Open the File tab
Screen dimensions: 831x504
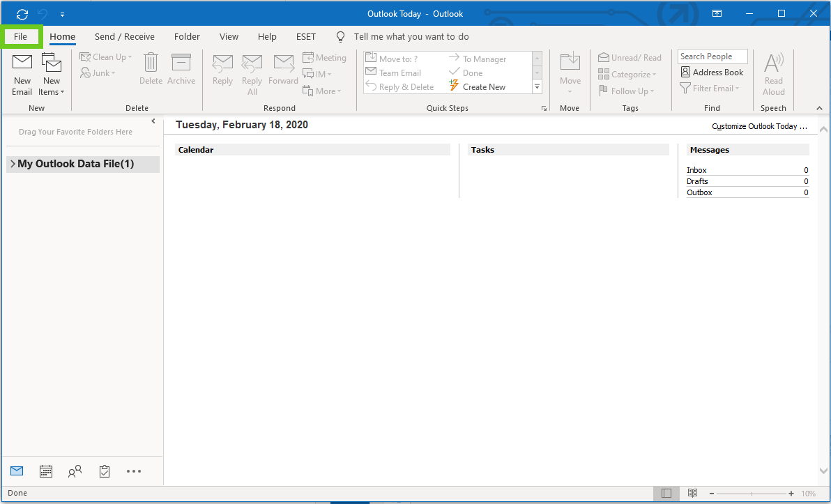(21, 37)
